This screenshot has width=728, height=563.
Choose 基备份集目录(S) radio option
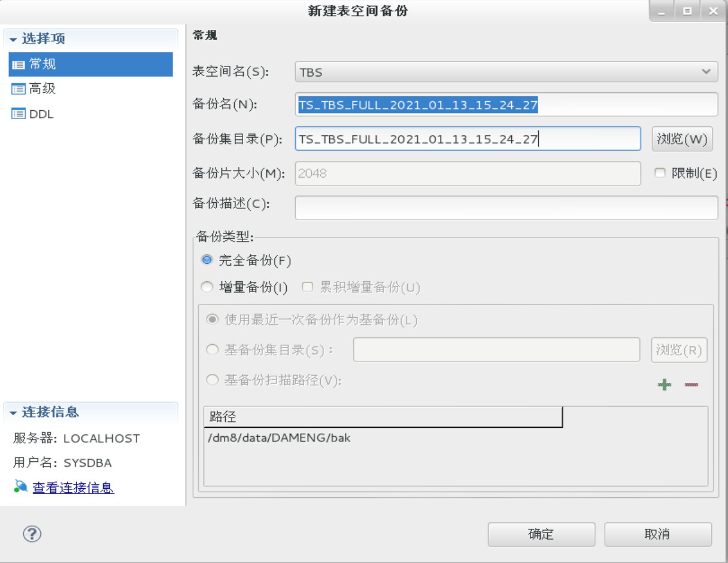click(213, 351)
